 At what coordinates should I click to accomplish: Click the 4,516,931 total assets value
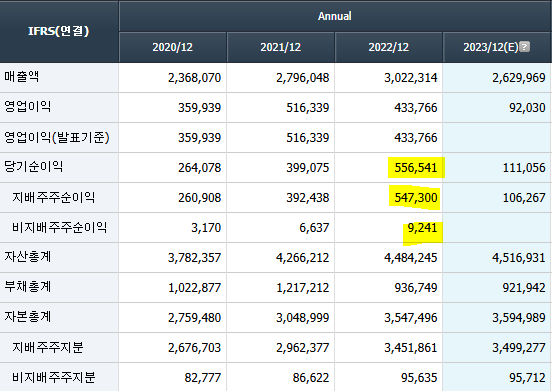pyautogui.click(x=519, y=258)
